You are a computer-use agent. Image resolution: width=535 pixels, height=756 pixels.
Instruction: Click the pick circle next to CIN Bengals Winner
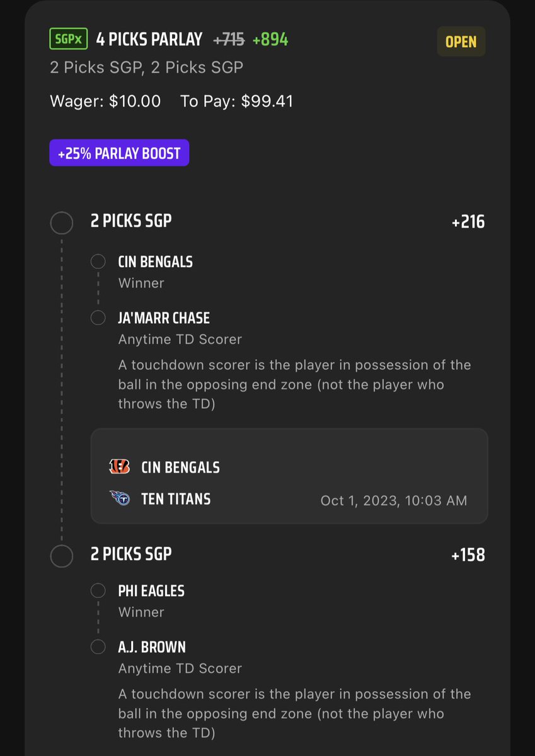coord(98,261)
